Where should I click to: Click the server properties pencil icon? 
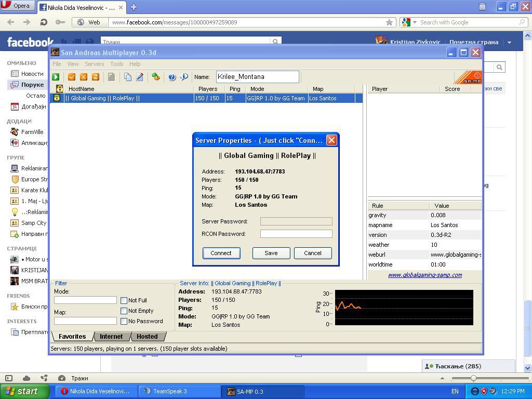tap(140, 77)
